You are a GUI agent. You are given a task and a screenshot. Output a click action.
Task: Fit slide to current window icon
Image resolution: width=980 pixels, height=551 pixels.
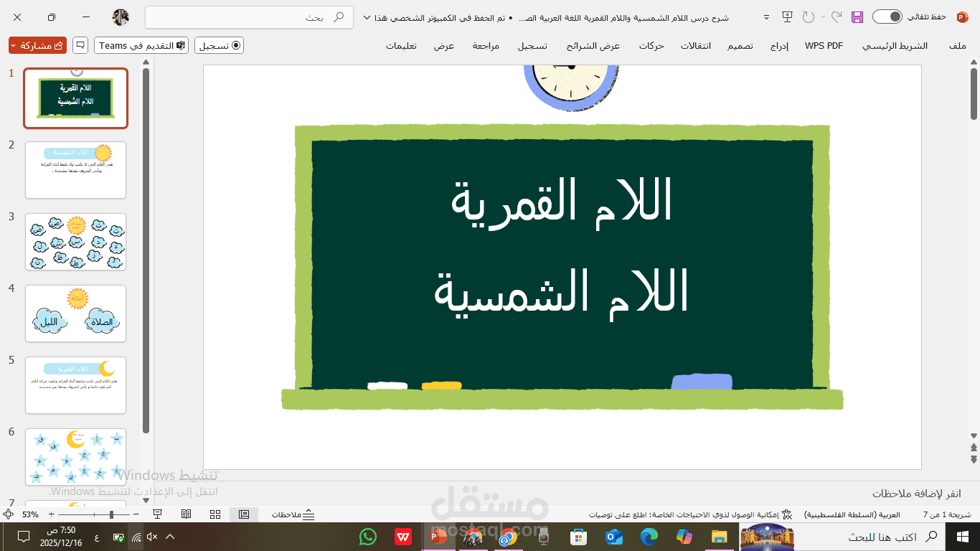click(8, 514)
